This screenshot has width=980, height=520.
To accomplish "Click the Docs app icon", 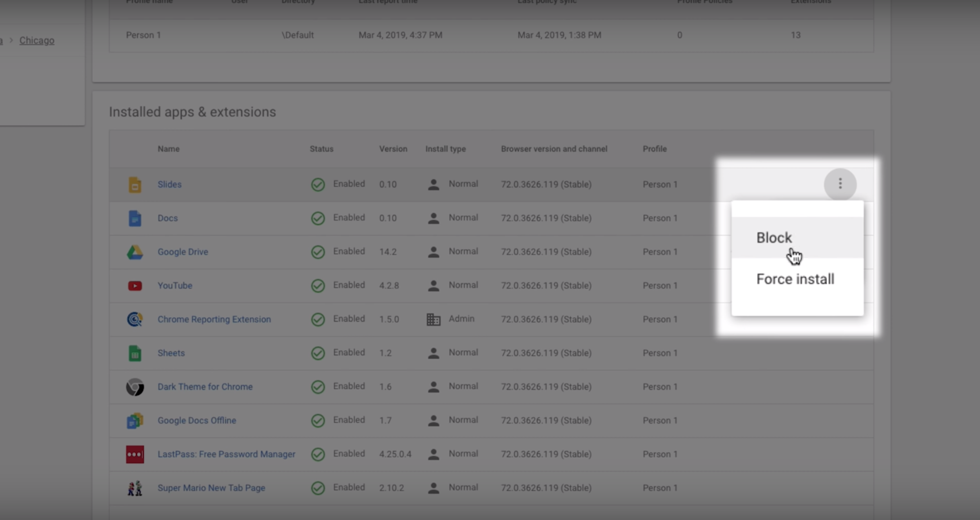I will click(134, 218).
